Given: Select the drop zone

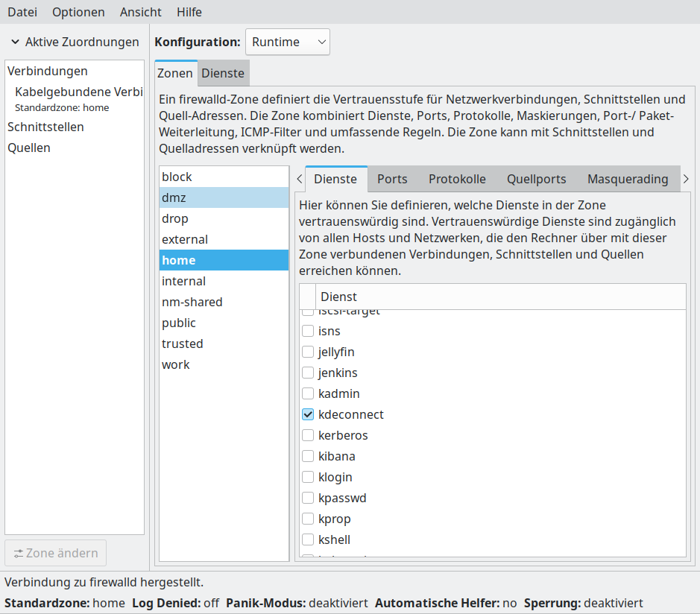Looking at the screenshot, I should click(224, 218).
